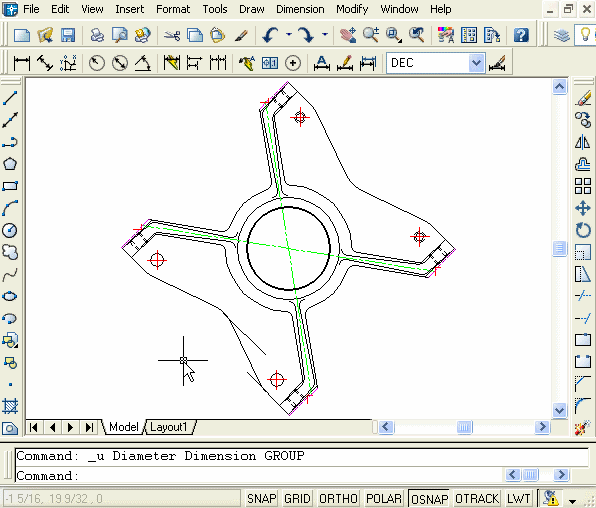
Task: Toggle ORTHO mode button
Action: coord(338,498)
